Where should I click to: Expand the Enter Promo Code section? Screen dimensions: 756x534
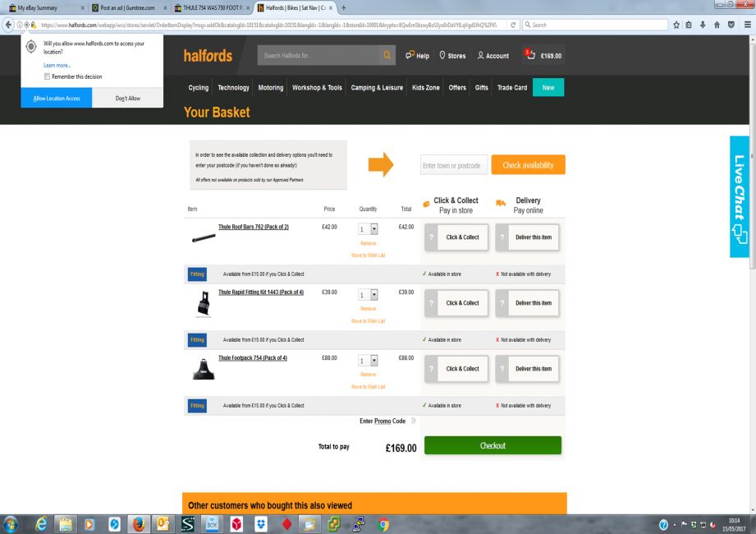[x=387, y=421]
